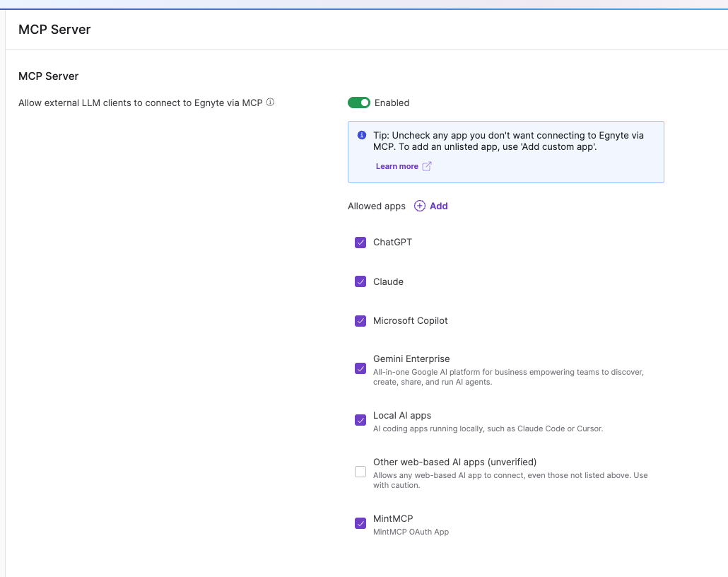The image size is (728, 577).
Task: Uncheck the Local AI apps checkbox
Action: [360, 420]
